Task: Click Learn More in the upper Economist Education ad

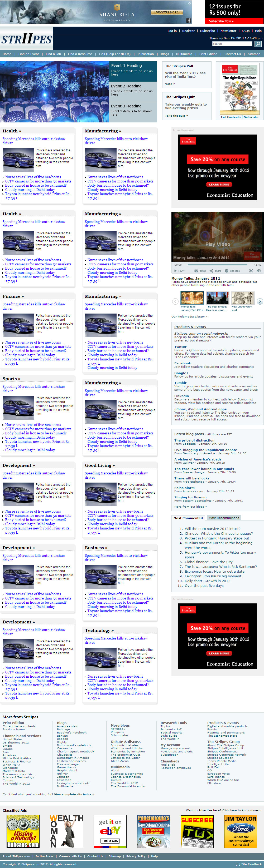Action: point(219,184)
